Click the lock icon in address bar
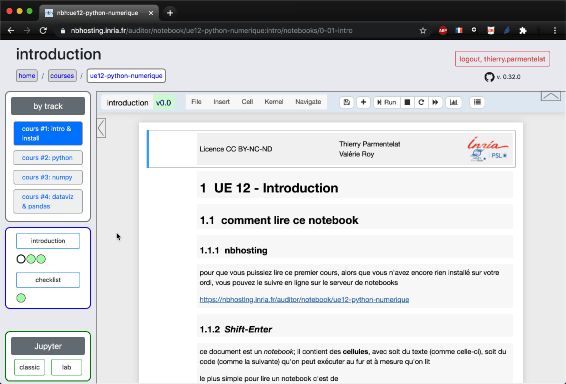 pos(63,31)
